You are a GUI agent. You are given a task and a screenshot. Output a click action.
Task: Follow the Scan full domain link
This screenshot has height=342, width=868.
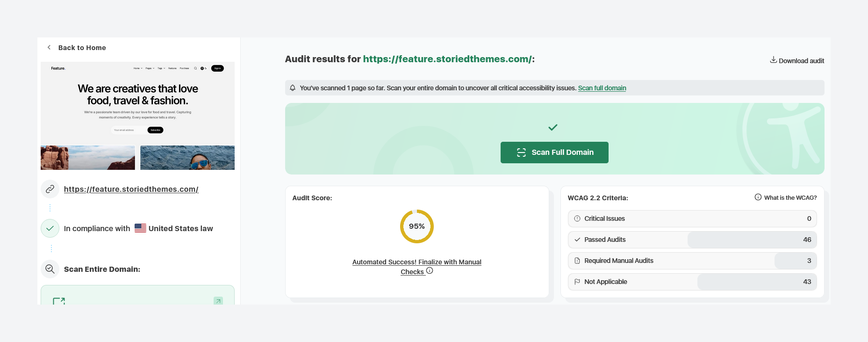[x=602, y=88]
